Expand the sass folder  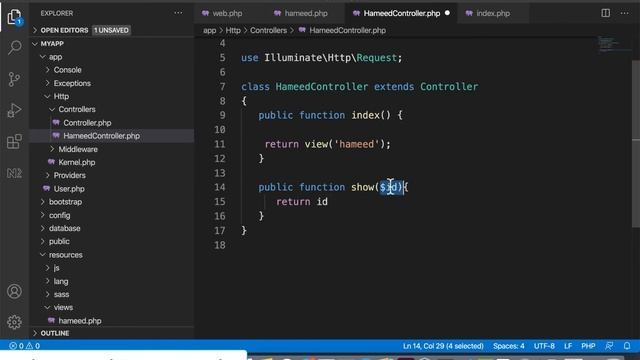(x=61, y=294)
